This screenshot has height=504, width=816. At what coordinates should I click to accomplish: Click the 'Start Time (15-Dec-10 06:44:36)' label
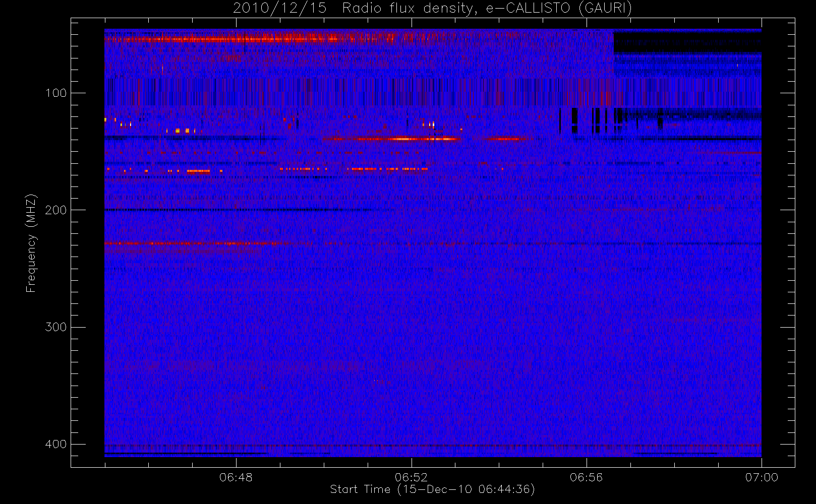[x=432, y=489]
